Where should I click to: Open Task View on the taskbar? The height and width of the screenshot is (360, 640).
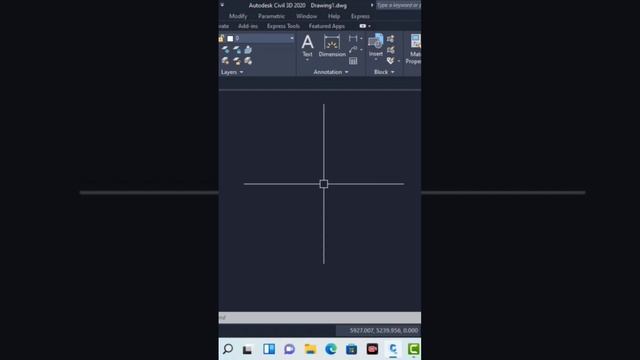tap(247, 349)
